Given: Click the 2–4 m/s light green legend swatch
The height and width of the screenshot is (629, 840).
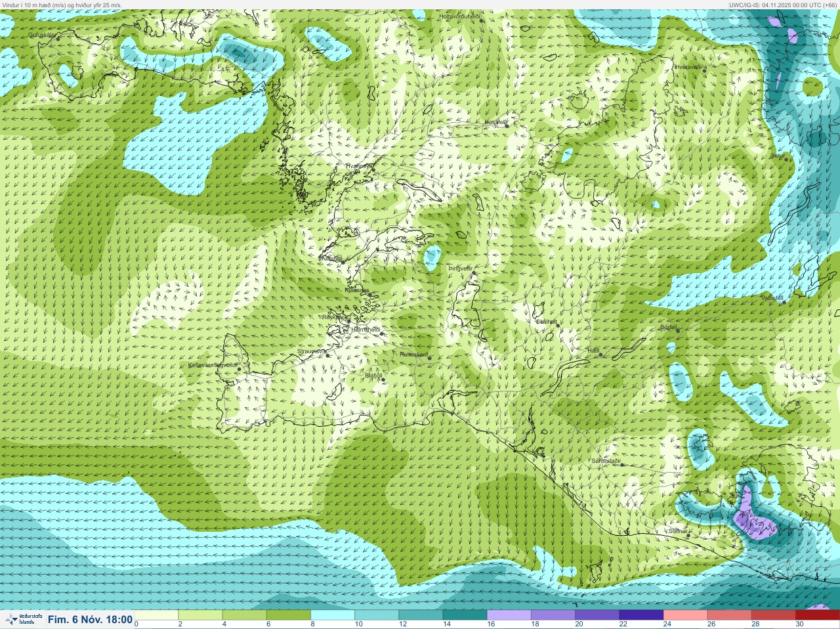Looking at the screenshot, I should point(200,615).
